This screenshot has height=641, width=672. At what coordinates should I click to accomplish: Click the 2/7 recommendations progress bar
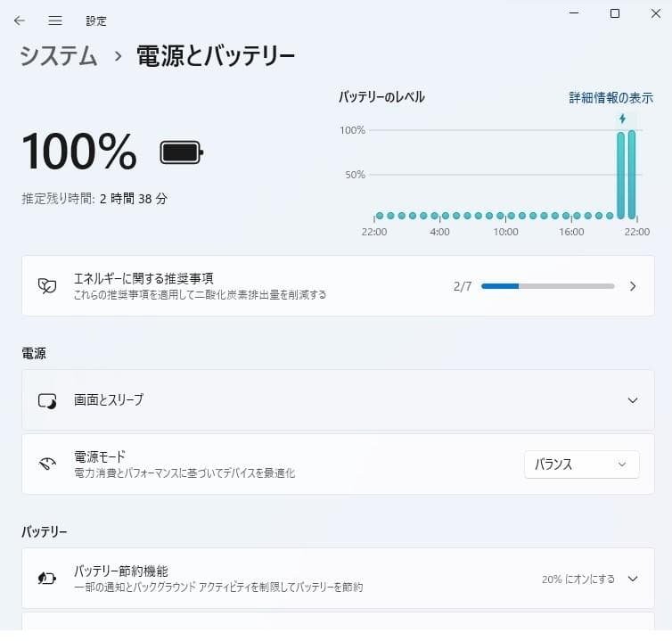pos(547,286)
